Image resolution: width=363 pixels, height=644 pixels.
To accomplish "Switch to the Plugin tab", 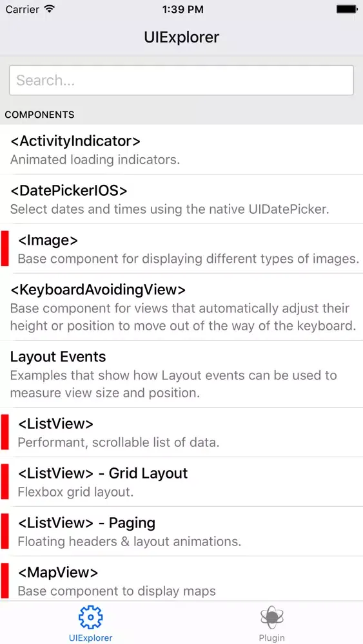I will [x=271, y=623].
